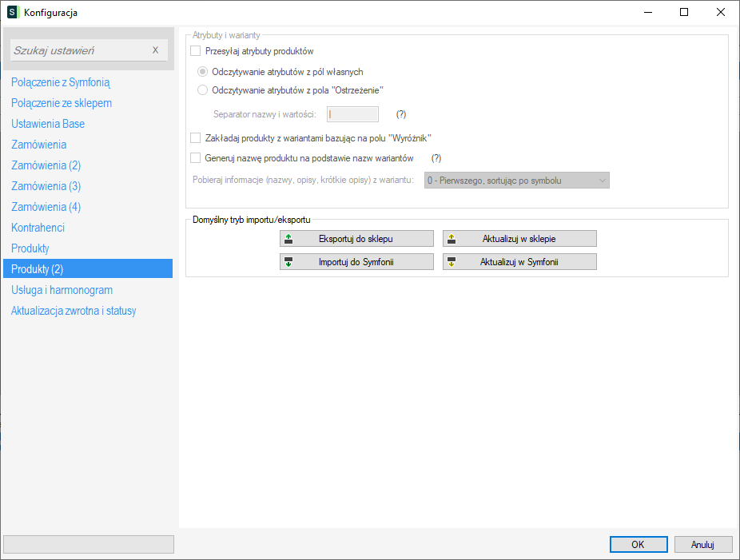740x560 pixels.
Task: Click the Konfiguracja app icon in title bar
Action: click(x=13, y=12)
